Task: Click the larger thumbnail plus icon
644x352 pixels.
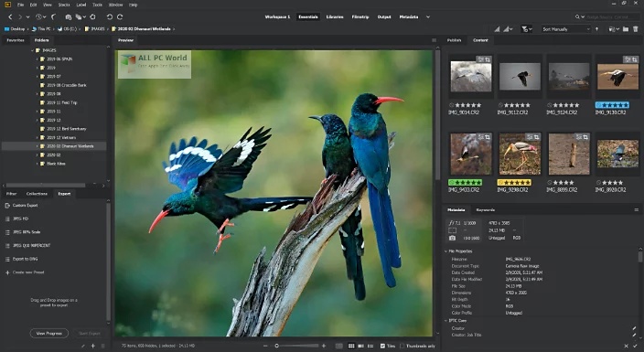Action: [324, 346]
